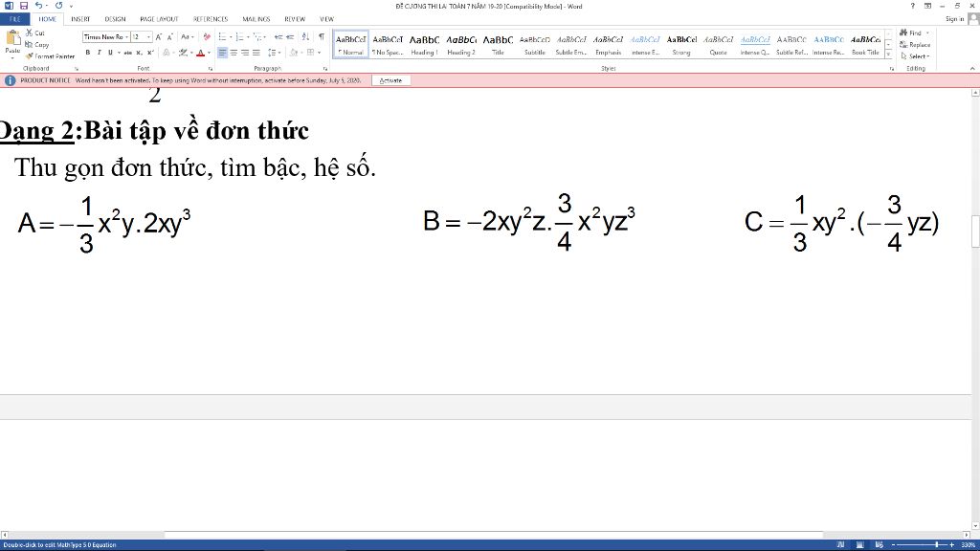
Task: Activate the Format Painter brush
Action: pos(50,56)
